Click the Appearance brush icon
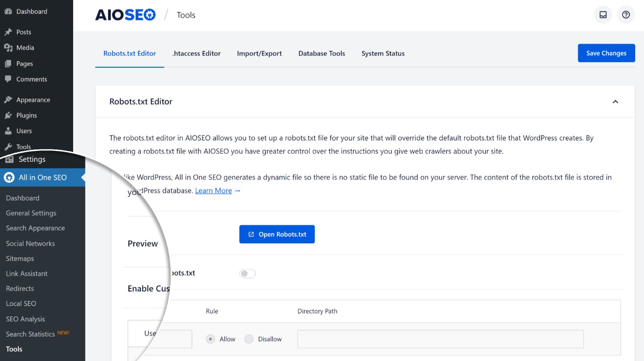Viewport: 644px width, 361px height. [x=8, y=99]
